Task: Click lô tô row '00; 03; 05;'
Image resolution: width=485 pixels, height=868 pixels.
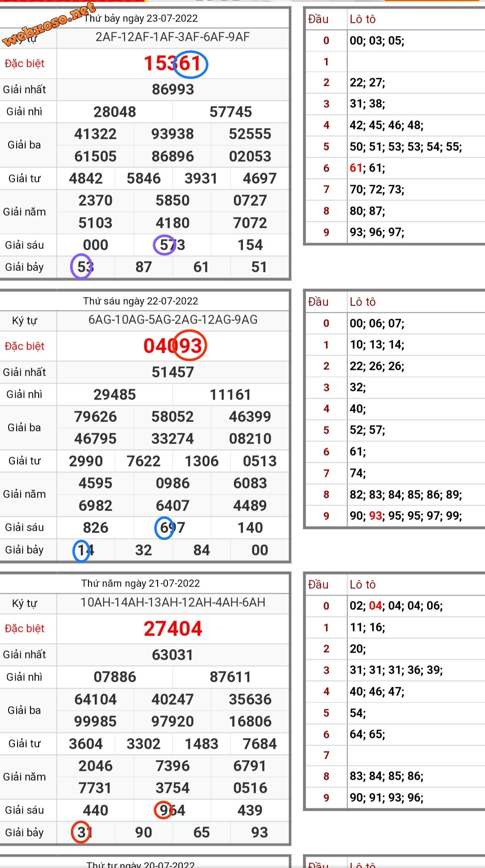Action: (x=377, y=41)
